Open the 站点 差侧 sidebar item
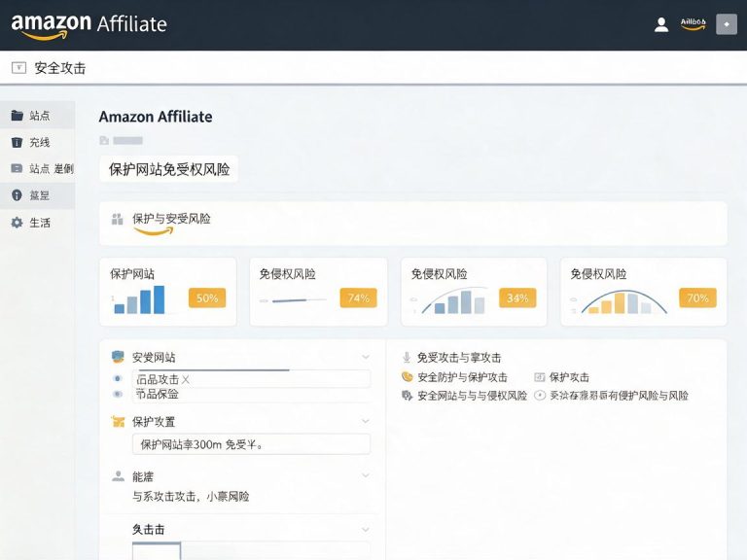This screenshot has height=560, width=747. 37,168
